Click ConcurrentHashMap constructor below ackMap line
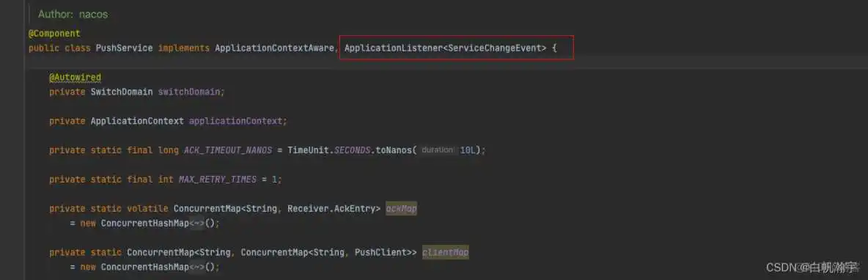868x280 pixels. click(145, 223)
